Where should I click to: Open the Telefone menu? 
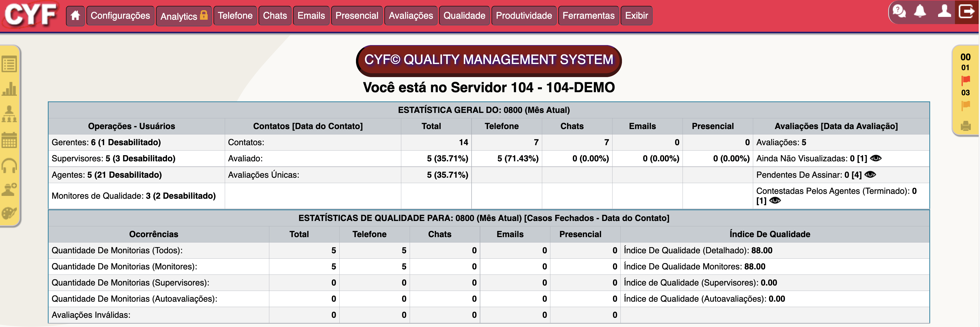tap(235, 16)
